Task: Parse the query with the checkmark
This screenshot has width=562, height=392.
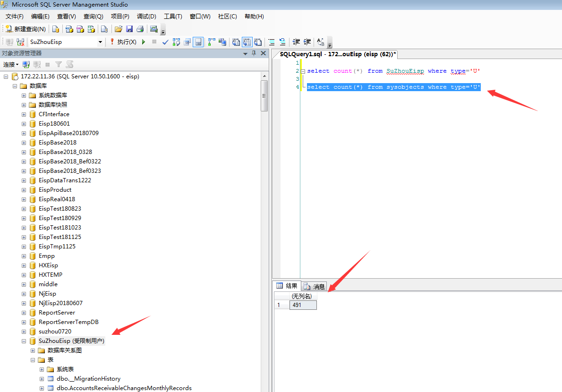Action: 165,42
